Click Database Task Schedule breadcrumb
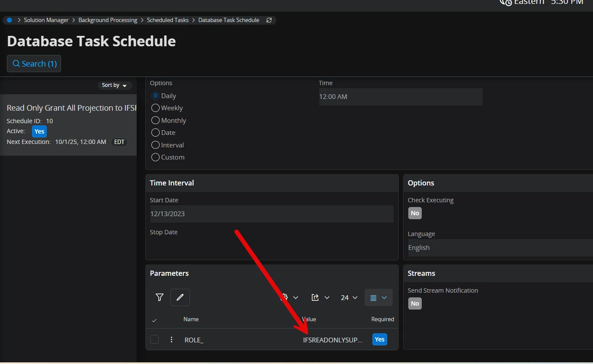Screen dimensions: 593x364 point(229,20)
